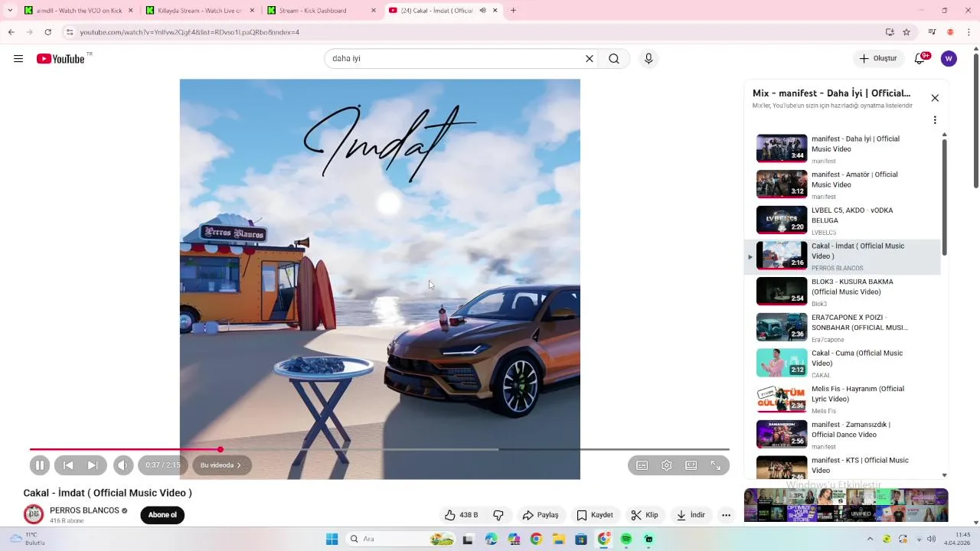This screenshot has height=551, width=980.
Task: Start voice search with the microphone
Action: [648, 59]
